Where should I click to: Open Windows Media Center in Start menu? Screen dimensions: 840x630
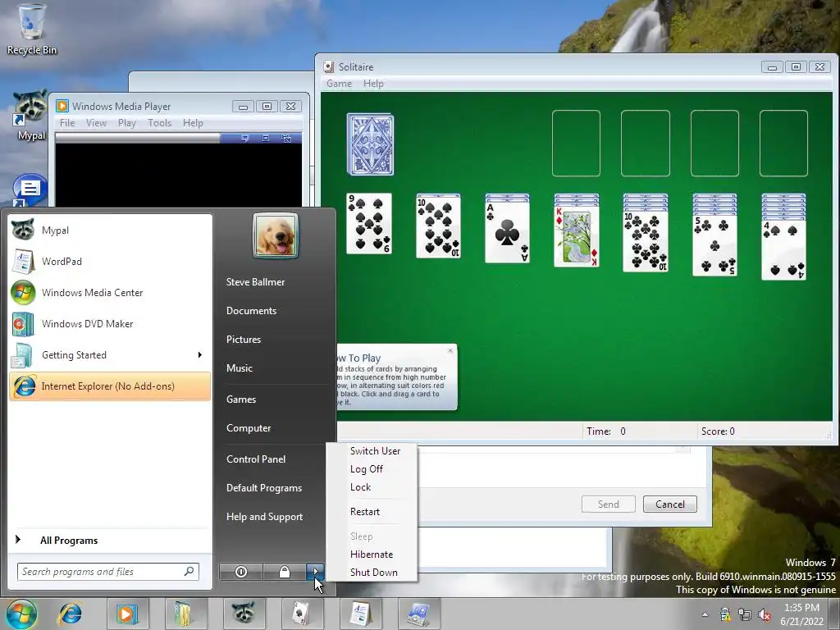(x=110, y=293)
